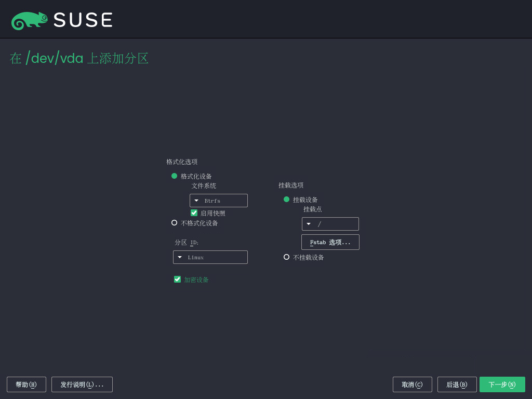Toggle the 启用快照 checkbox
Viewport: 532px width, 399px height.
pyautogui.click(x=194, y=213)
